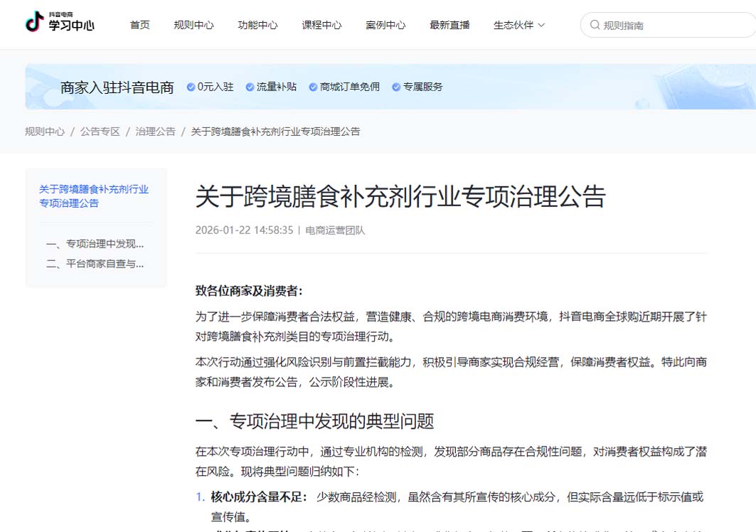This screenshot has width=756, height=532.
Task: Open the 案例中心 tab
Action: pos(385,23)
